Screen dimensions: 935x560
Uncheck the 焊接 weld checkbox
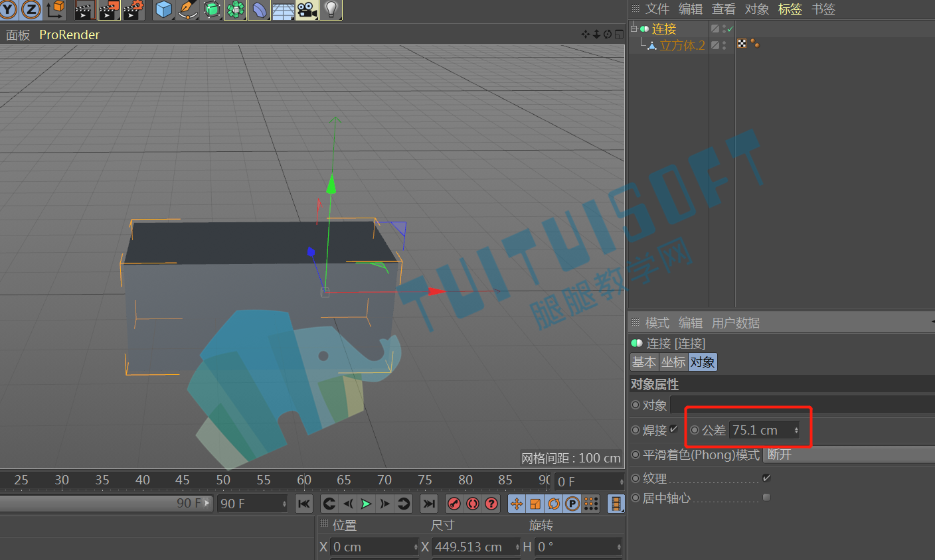coord(674,429)
